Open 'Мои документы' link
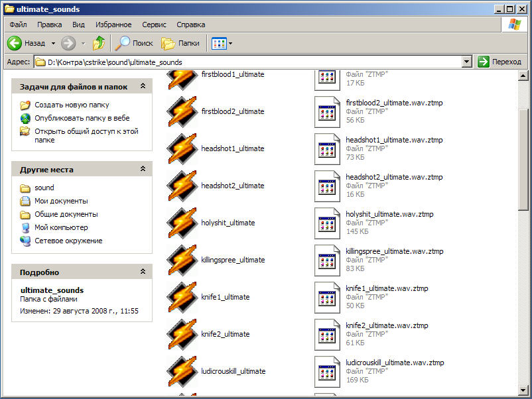 pos(61,201)
